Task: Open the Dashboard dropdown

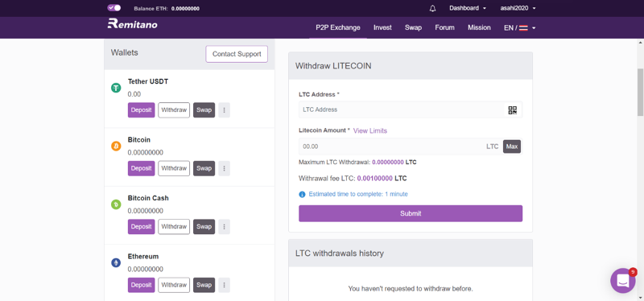Action: tap(468, 8)
